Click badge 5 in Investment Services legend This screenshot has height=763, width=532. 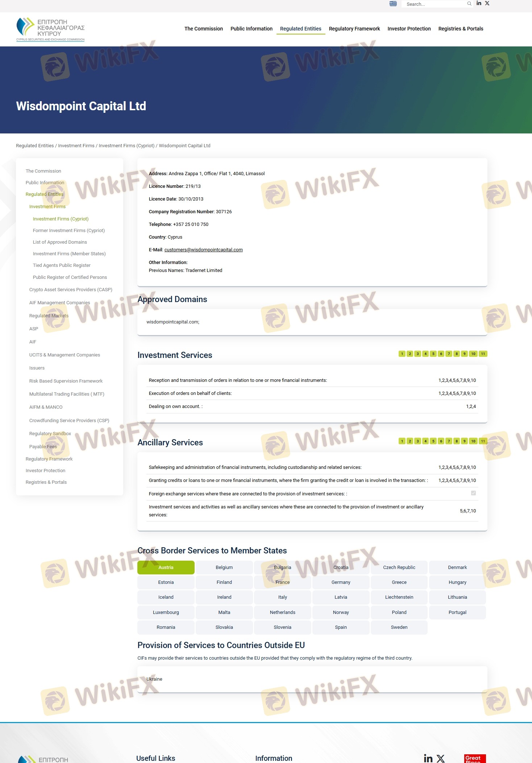[x=433, y=354]
